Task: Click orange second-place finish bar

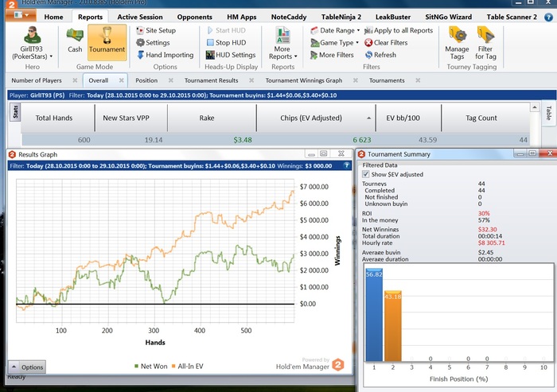Action: pyautogui.click(x=393, y=326)
